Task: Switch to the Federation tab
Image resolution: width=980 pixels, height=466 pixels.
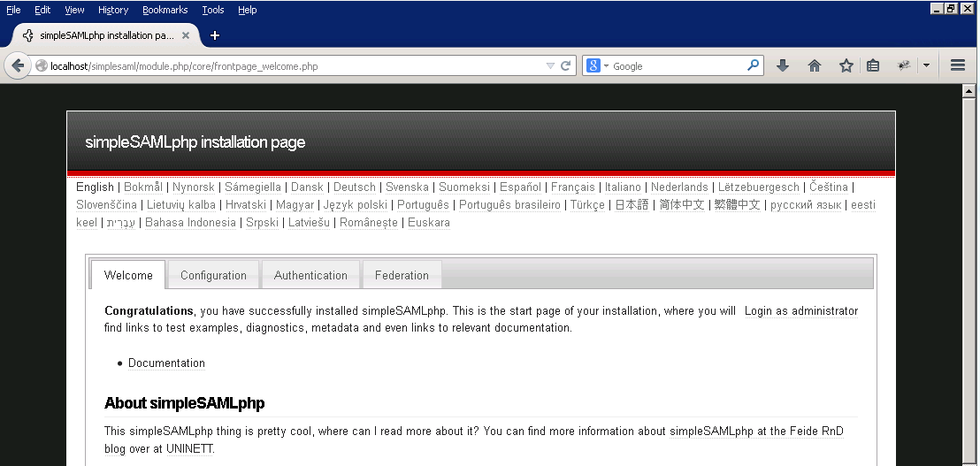Action: tap(402, 275)
